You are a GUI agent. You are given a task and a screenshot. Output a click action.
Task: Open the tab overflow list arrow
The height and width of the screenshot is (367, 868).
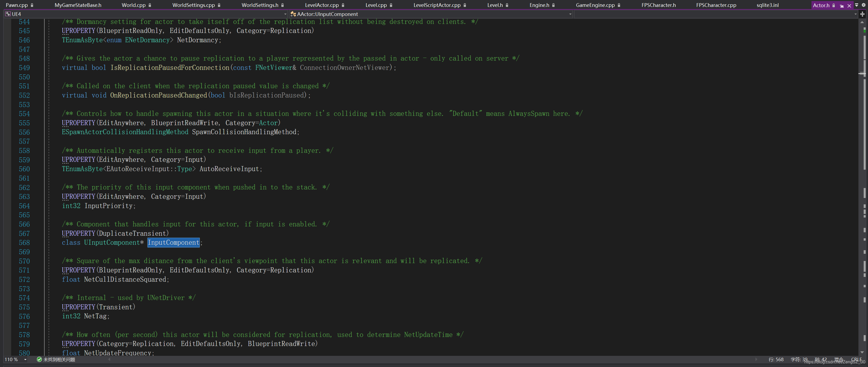click(x=857, y=5)
